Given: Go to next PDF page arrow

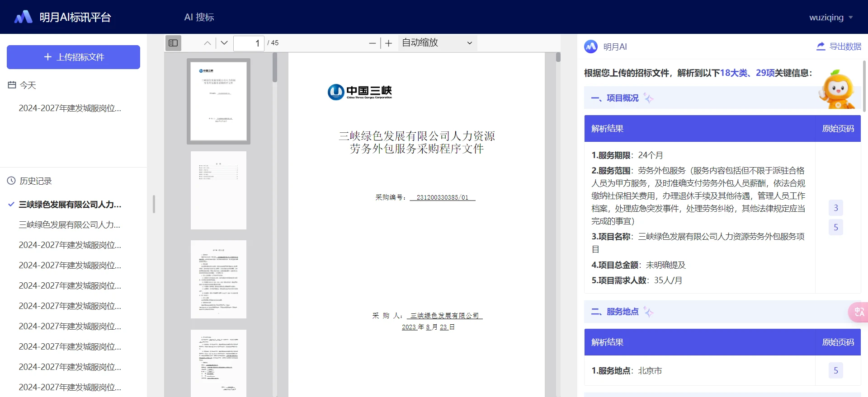Looking at the screenshot, I should click(x=224, y=43).
